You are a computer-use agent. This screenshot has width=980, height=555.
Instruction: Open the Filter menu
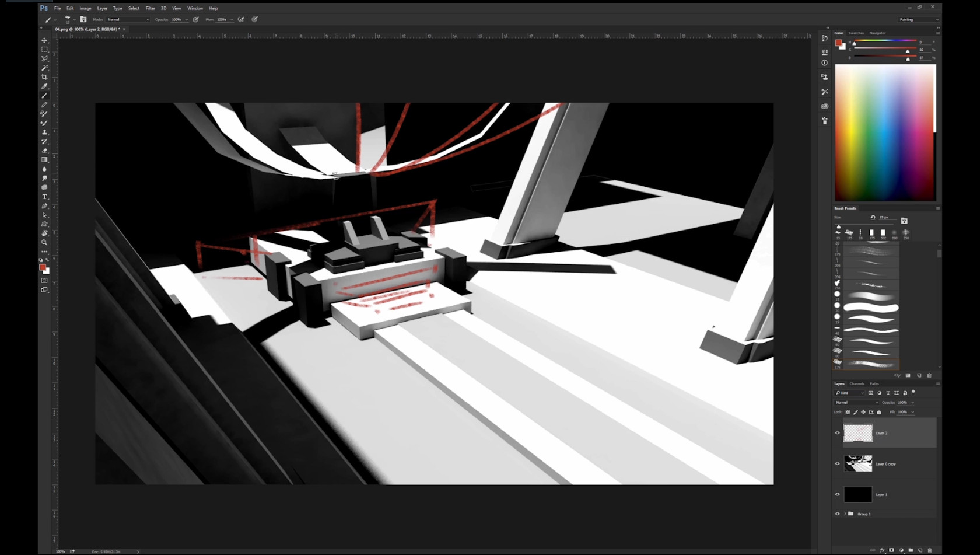click(x=150, y=8)
